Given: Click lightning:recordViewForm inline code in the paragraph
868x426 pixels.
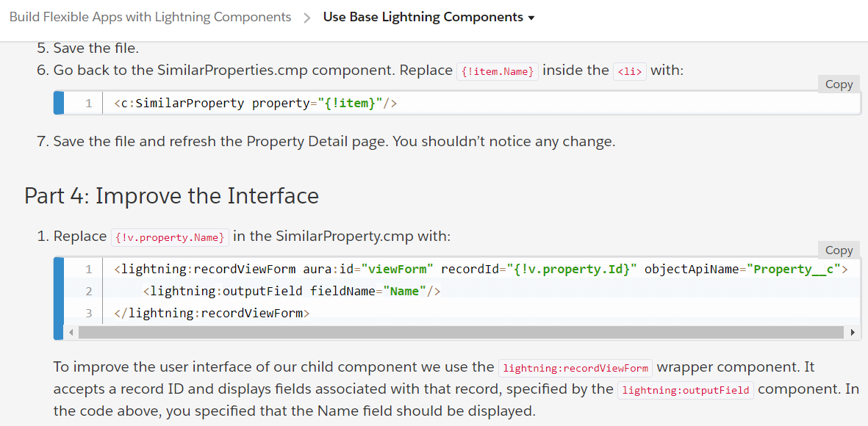Looking at the screenshot, I should tap(575, 368).
